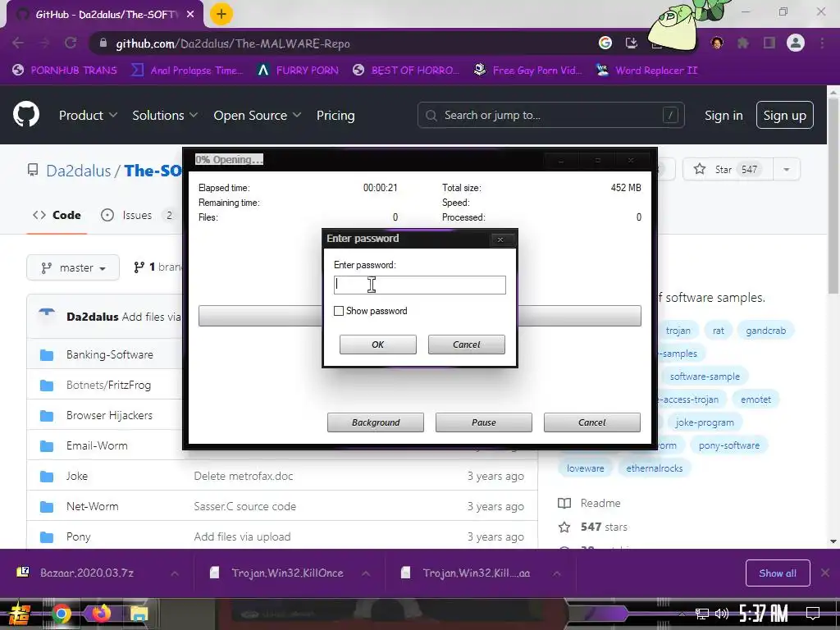Open the Windows Start button
This screenshot has width=840, height=630.
coord(20,614)
